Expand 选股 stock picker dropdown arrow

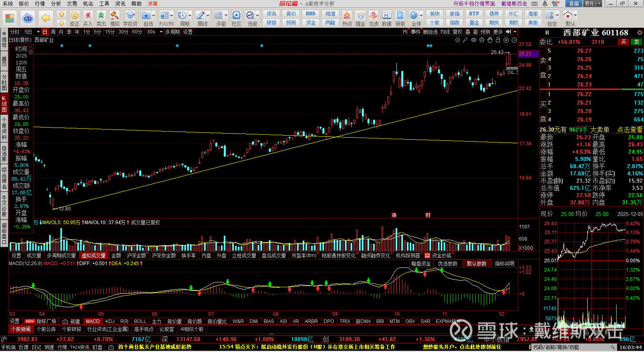pyautogui.click(x=257, y=15)
